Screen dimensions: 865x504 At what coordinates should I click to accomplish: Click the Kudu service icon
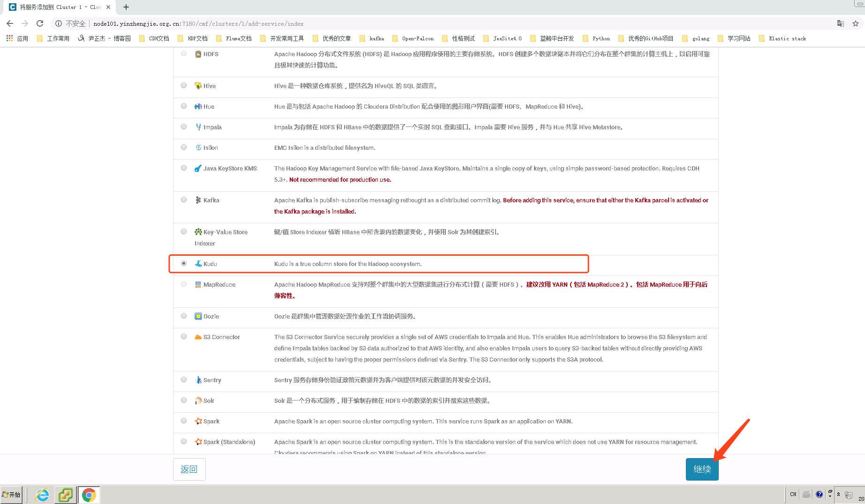click(198, 264)
